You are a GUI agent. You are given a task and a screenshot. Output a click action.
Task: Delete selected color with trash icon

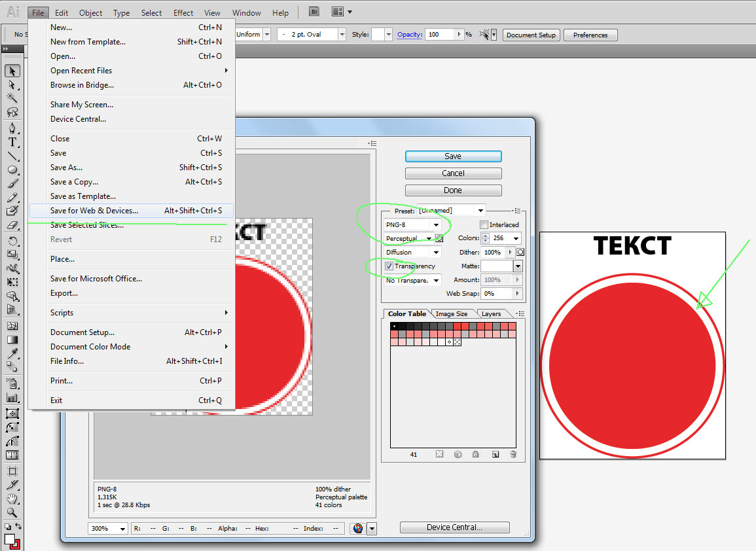513,454
